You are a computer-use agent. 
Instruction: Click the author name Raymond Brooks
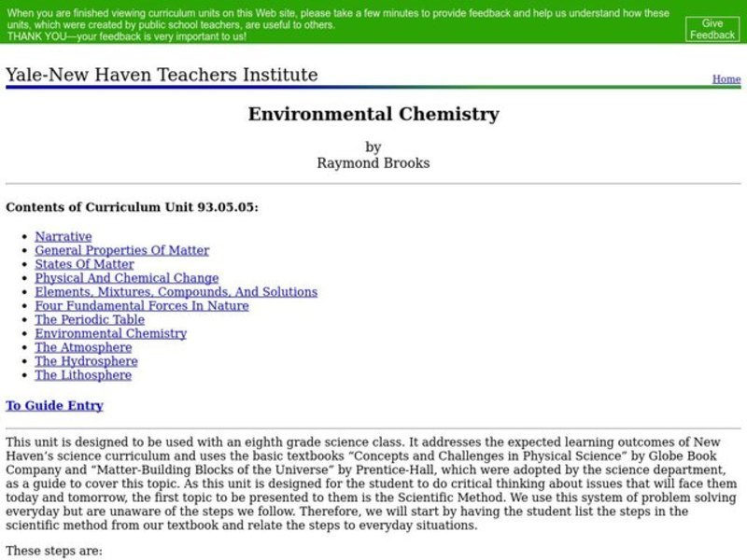click(x=373, y=162)
